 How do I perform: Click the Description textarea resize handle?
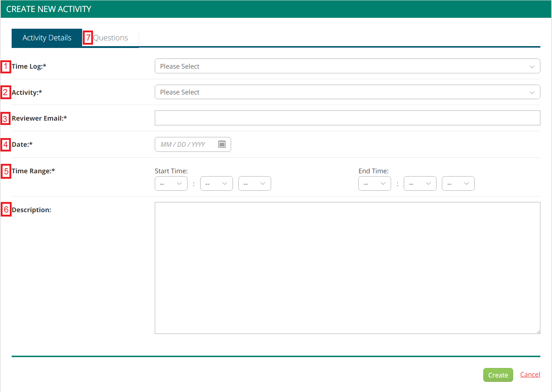[x=539, y=331]
